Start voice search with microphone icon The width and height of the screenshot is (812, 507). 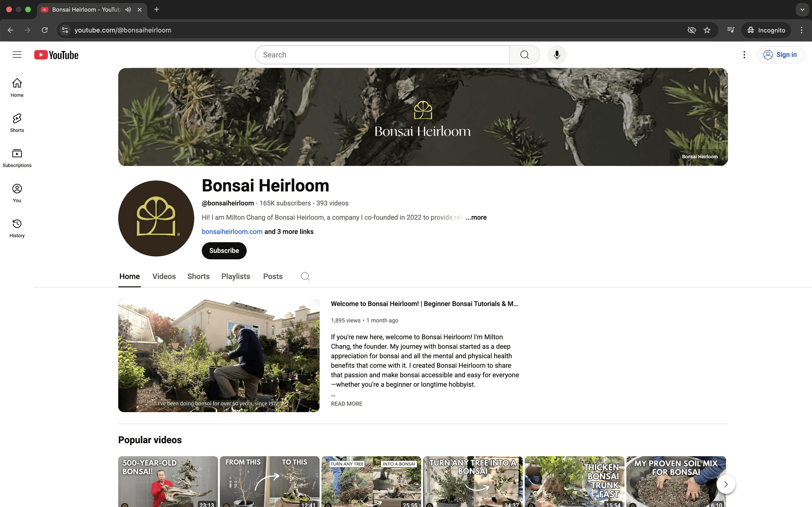(x=557, y=55)
